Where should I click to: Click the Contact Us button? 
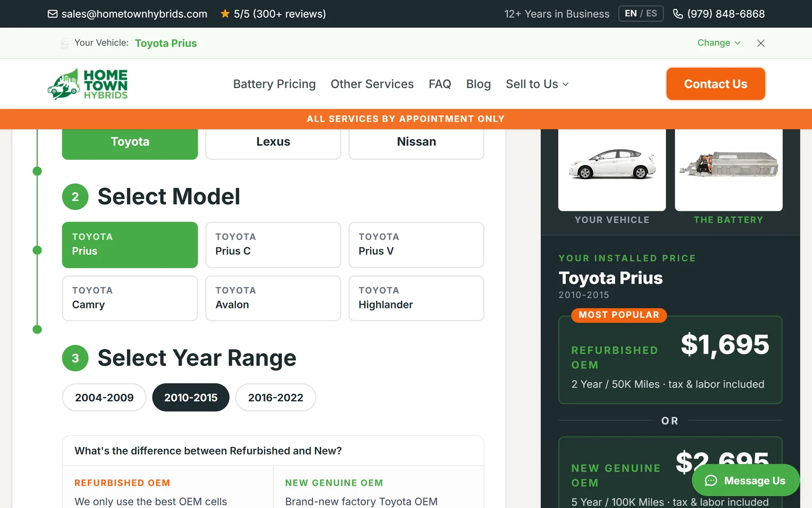pyautogui.click(x=715, y=84)
